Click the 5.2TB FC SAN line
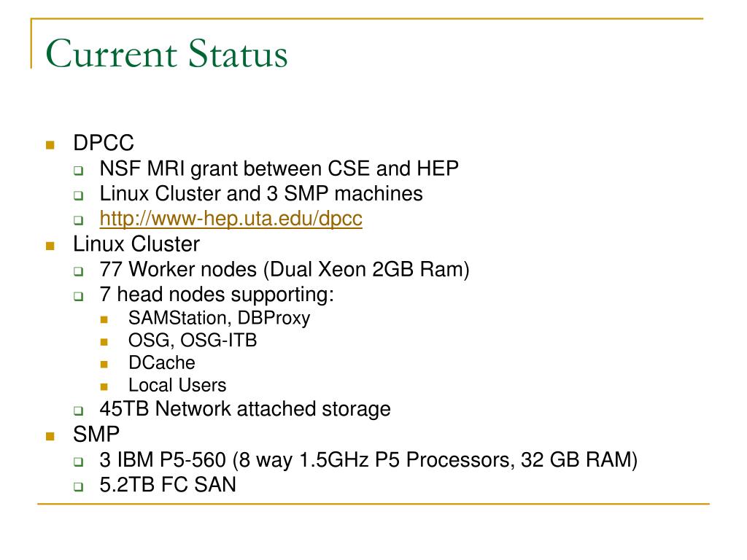 click(x=168, y=485)
